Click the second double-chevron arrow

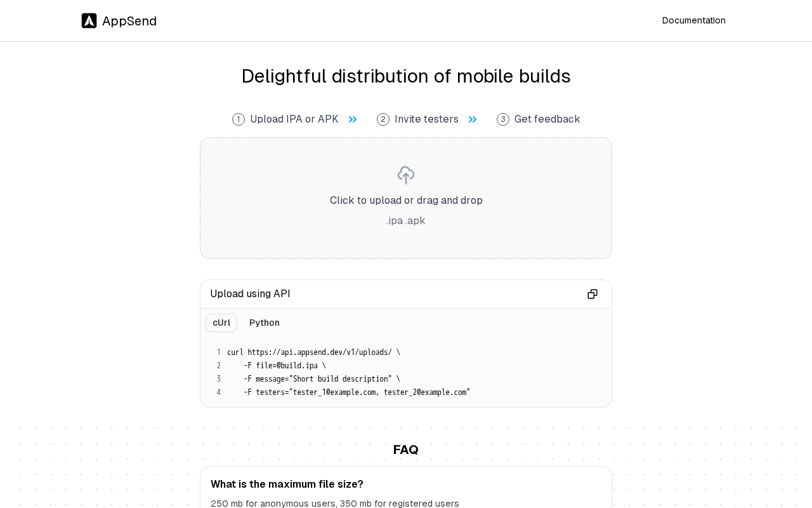(x=473, y=119)
